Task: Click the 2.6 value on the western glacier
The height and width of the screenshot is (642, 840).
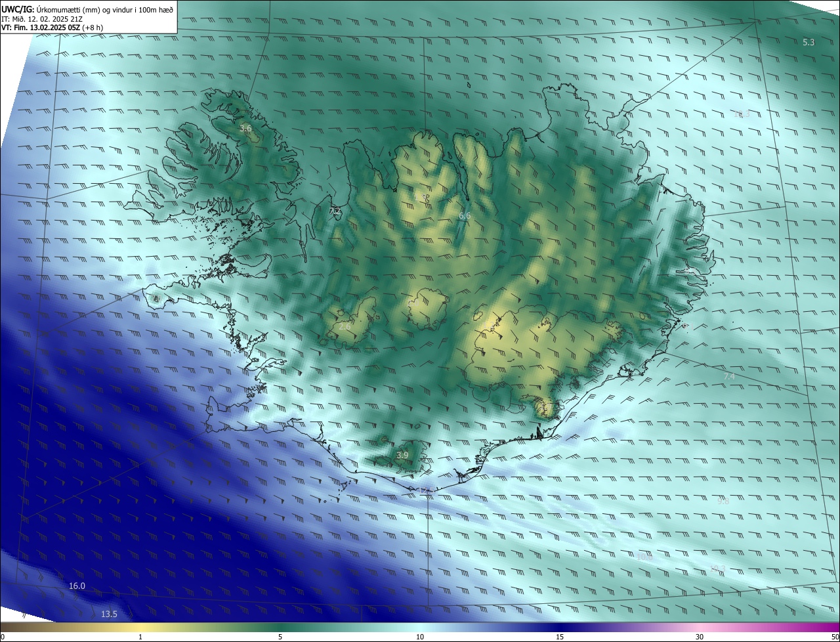Action: [x=345, y=326]
